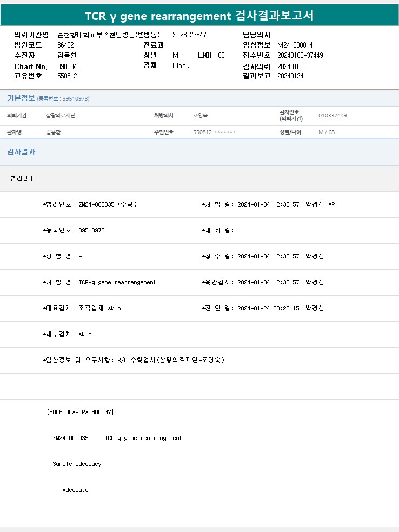
Task: Click the 검사결과보고서 report title banner
Action: point(199,16)
